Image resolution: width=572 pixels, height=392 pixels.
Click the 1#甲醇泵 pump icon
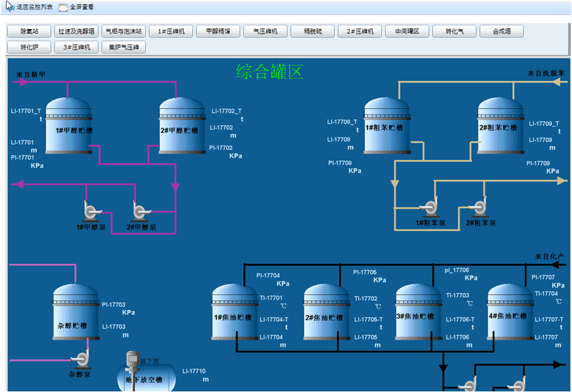(91, 211)
